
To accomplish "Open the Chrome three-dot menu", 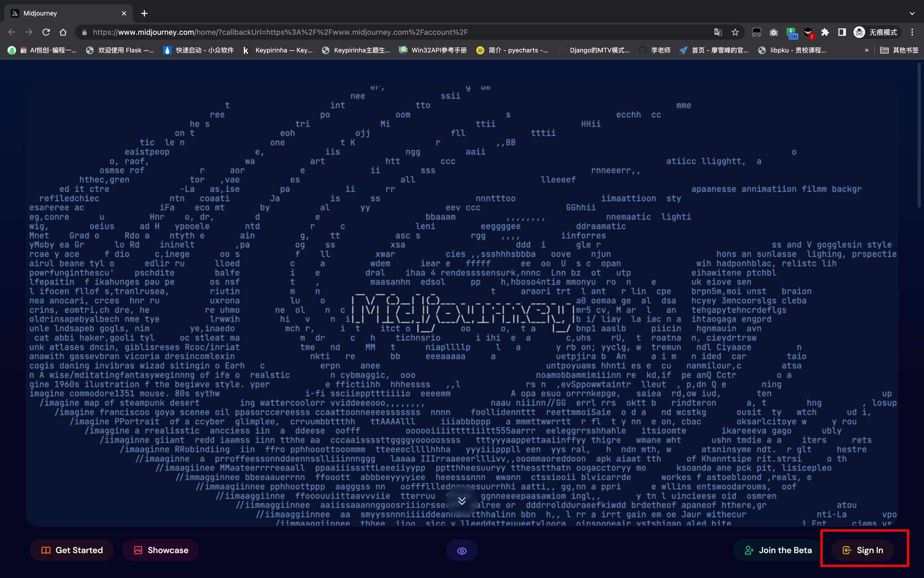I will (x=912, y=32).
